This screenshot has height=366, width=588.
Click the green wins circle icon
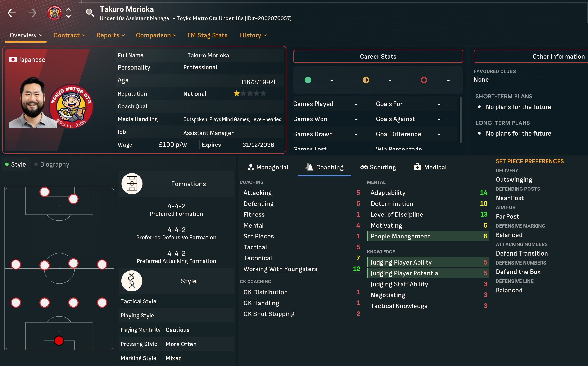308,80
